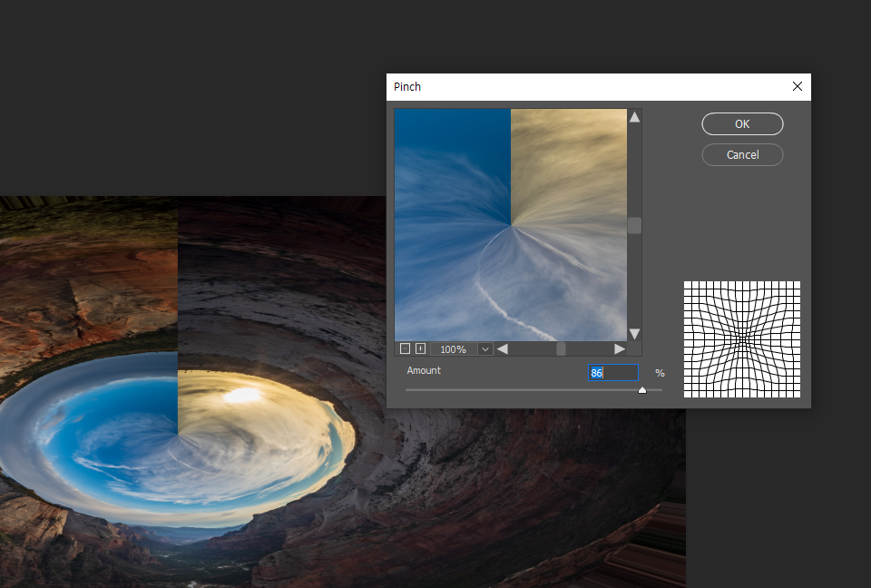Zoom in preview with plus icon
The height and width of the screenshot is (588, 871).
(420, 348)
